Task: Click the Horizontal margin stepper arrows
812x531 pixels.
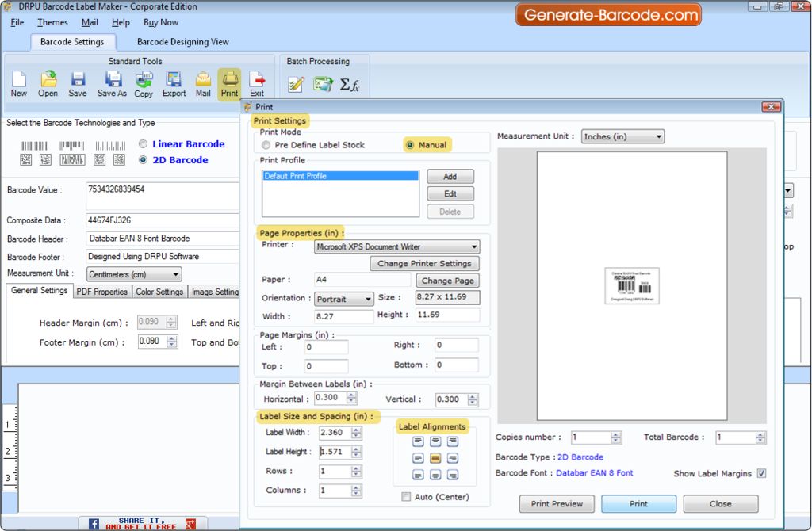Action: tap(351, 398)
